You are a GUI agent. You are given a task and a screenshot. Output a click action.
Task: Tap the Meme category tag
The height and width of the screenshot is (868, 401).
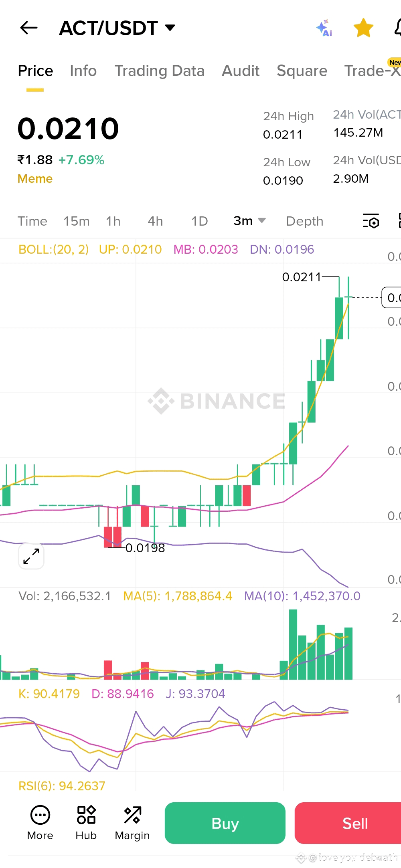[x=35, y=179]
